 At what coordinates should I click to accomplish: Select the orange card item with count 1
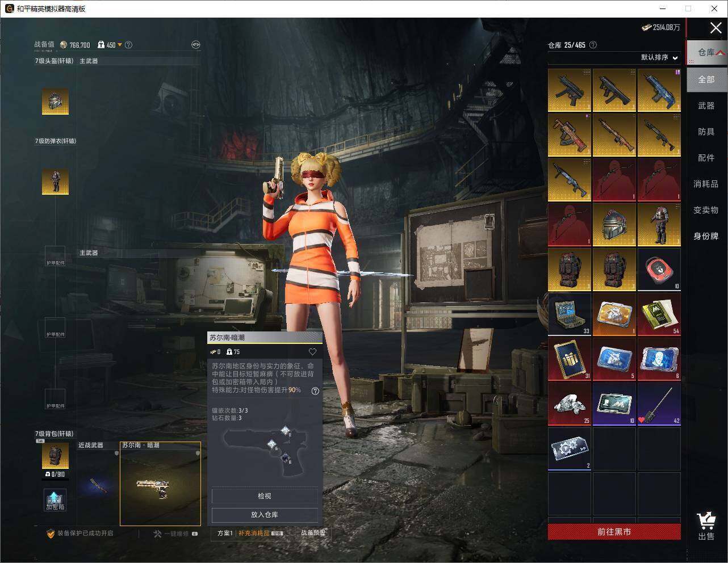tap(614, 314)
